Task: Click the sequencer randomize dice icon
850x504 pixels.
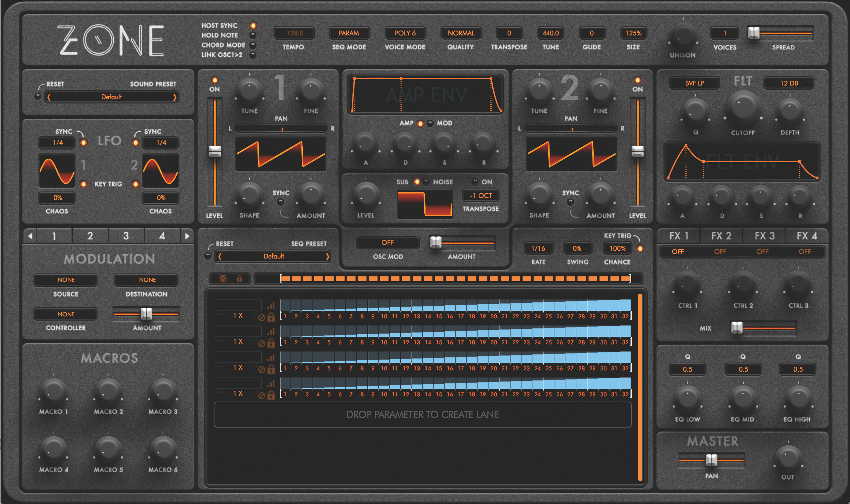Action: pyautogui.click(x=223, y=278)
